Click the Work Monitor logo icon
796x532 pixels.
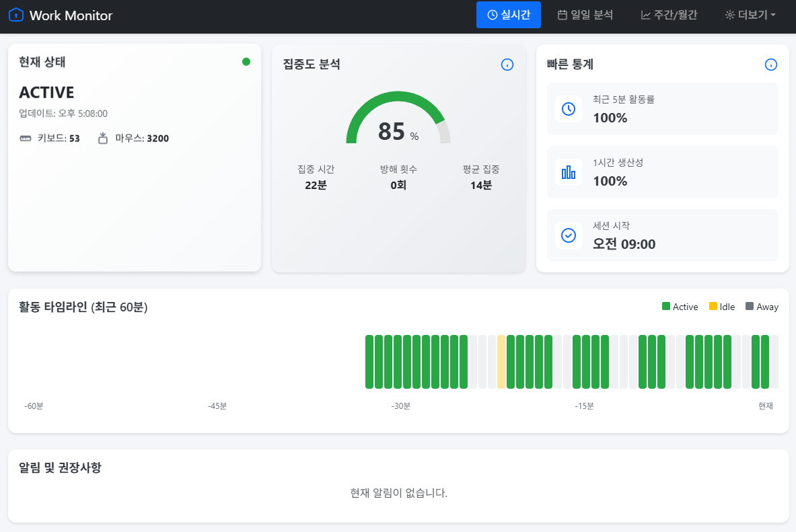coord(15,15)
